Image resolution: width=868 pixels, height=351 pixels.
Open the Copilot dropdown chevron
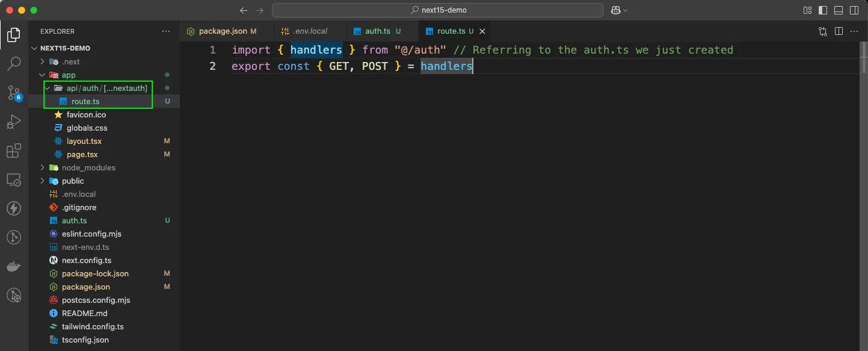coord(626,10)
